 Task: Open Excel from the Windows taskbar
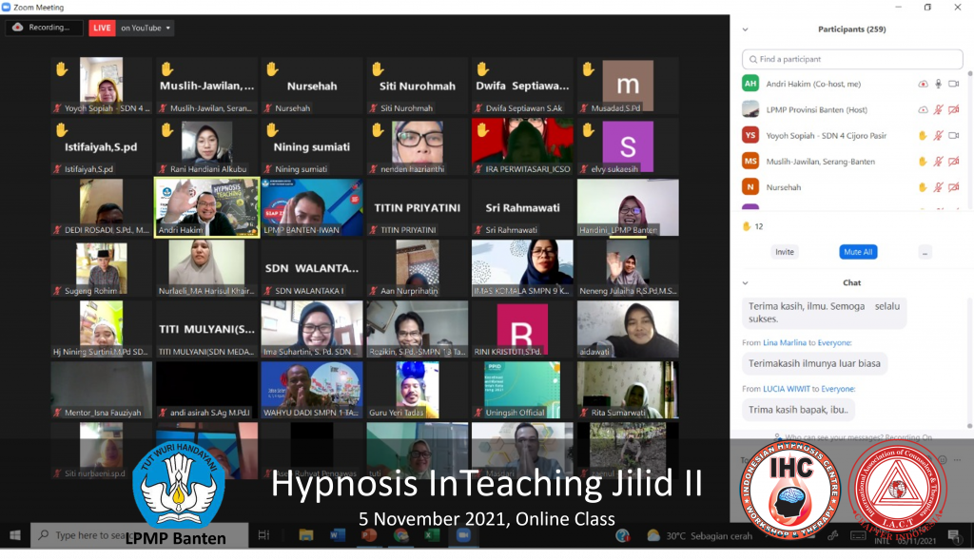pyautogui.click(x=430, y=535)
